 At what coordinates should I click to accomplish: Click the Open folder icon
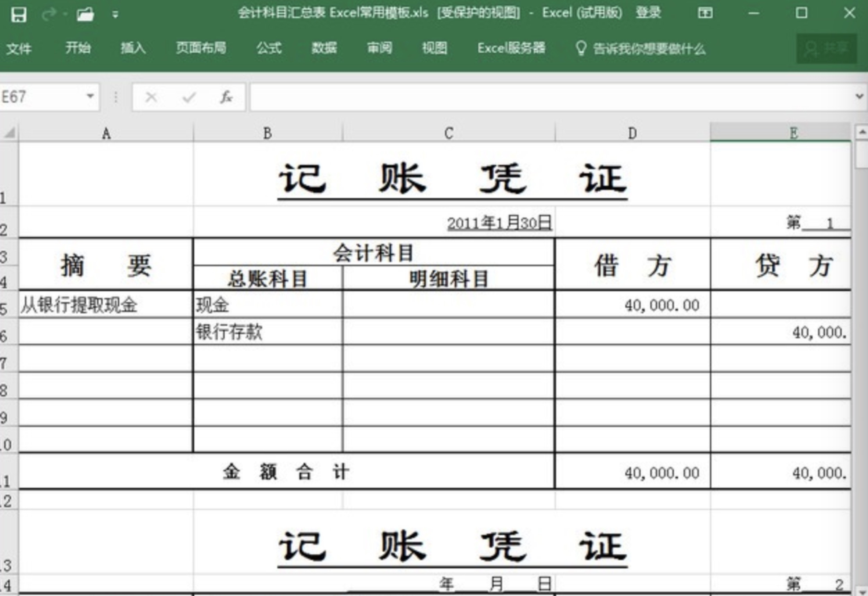click(x=85, y=15)
